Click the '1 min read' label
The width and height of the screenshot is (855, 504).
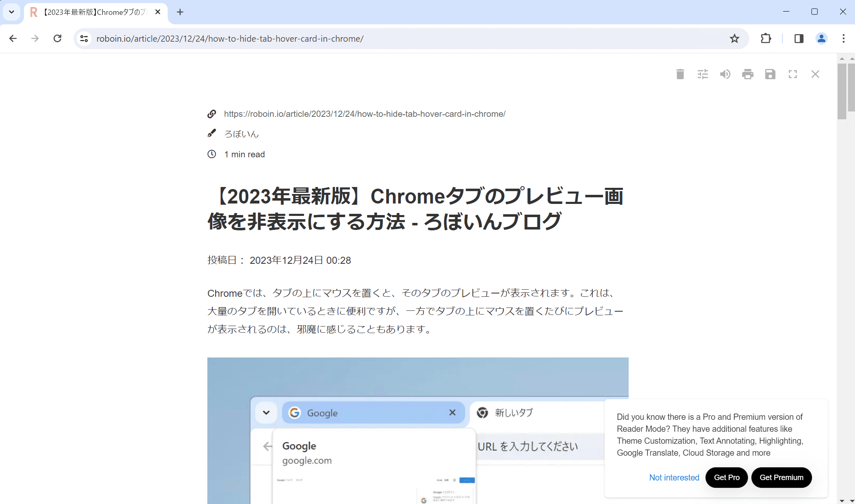click(245, 154)
